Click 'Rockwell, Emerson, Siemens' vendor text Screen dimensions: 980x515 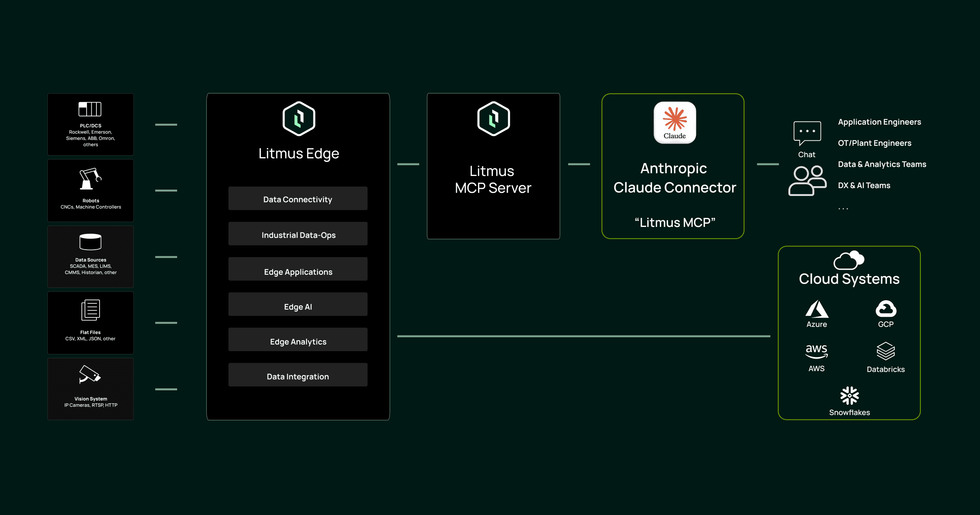click(x=91, y=138)
